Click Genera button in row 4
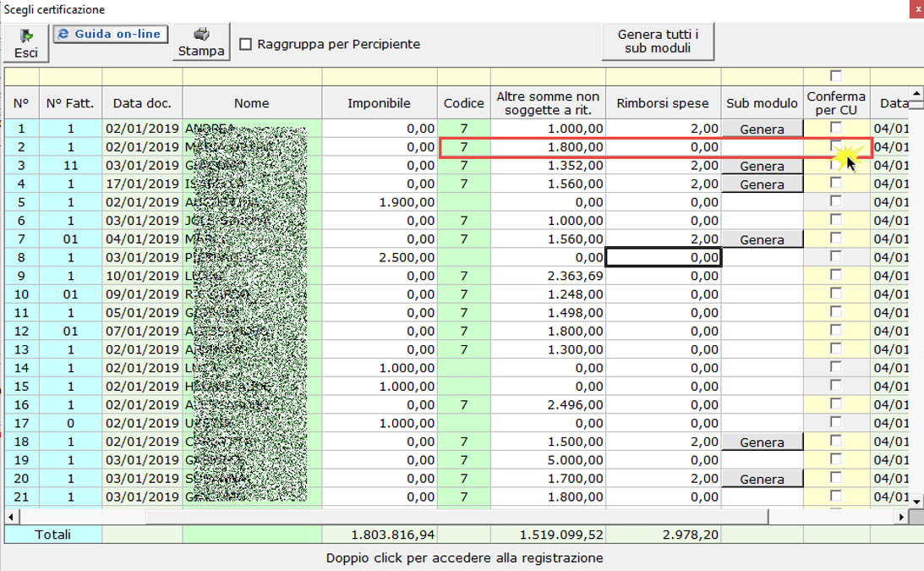Viewport: 924px width, 571px height. [762, 184]
